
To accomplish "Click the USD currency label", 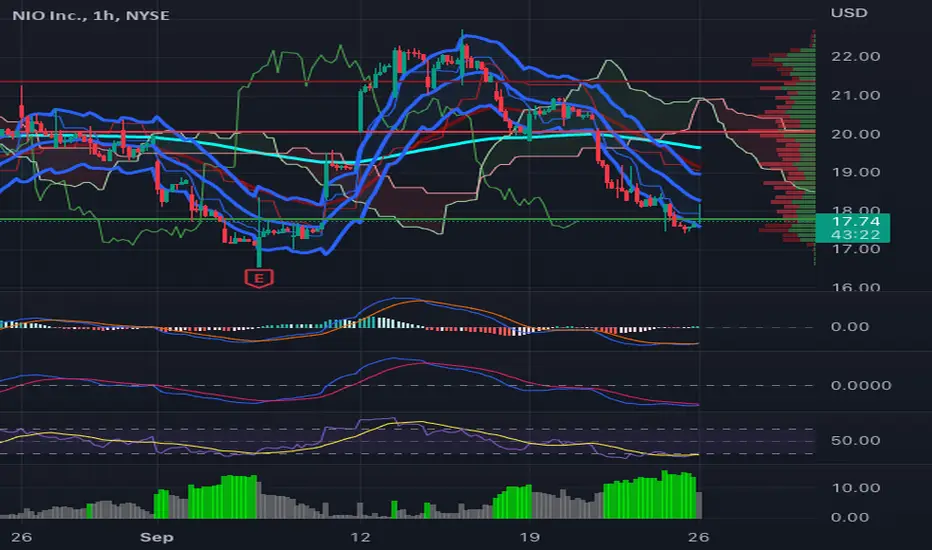I will (849, 12).
